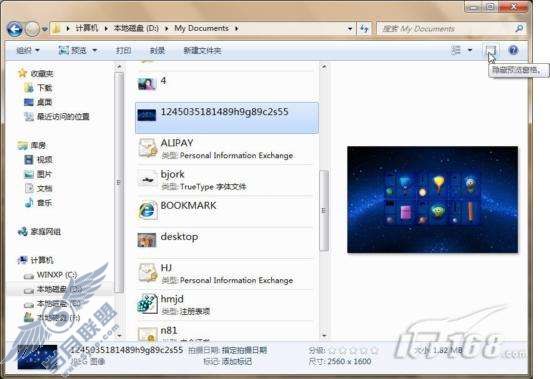Click the Forward navigation arrow

pyautogui.click(x=32, y=29)
